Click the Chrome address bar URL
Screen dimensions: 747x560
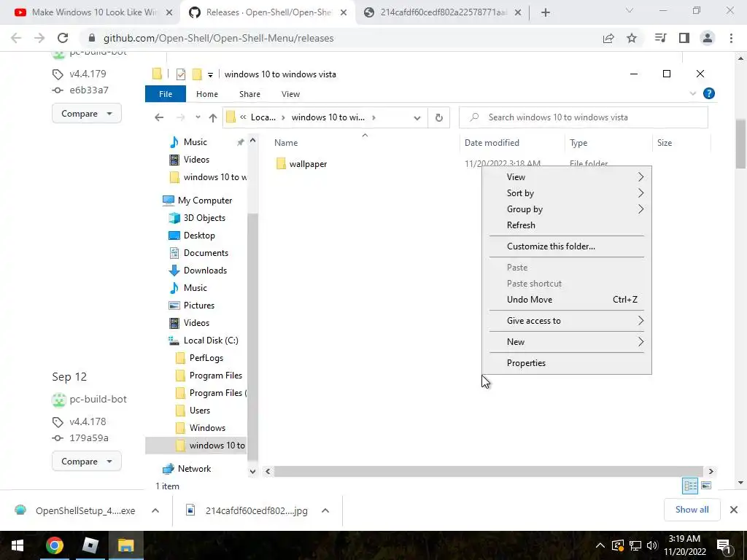point(218,38)
